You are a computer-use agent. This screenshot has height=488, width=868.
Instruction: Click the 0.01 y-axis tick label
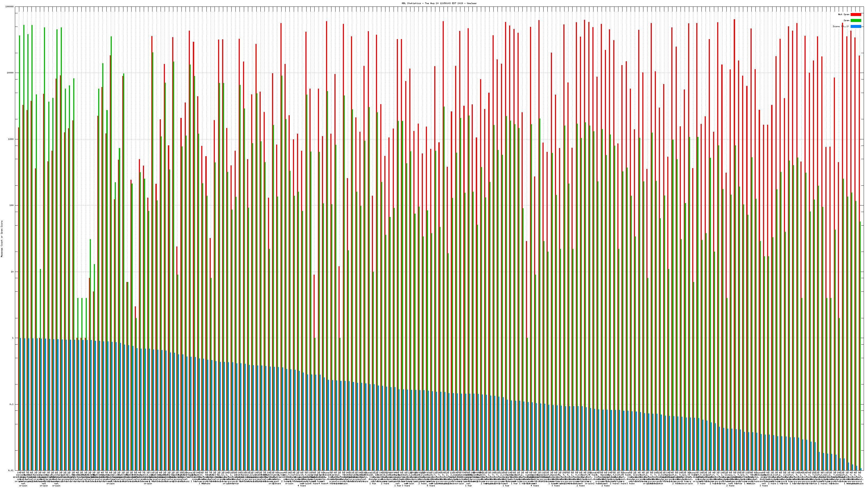pyautogui.click(x=11, y=470)
